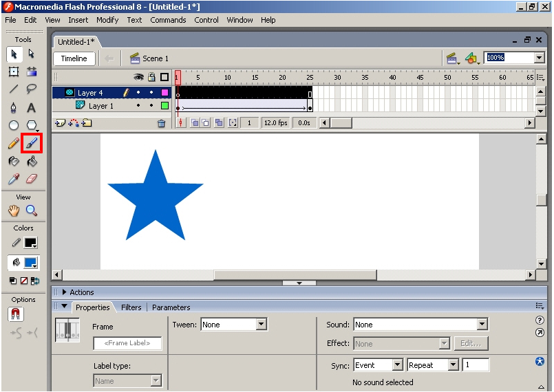The width and height of the screenshot is (554, 392).
Task: Toggle visibility dot for Layer 1
Action: click(x=138, y=106)
